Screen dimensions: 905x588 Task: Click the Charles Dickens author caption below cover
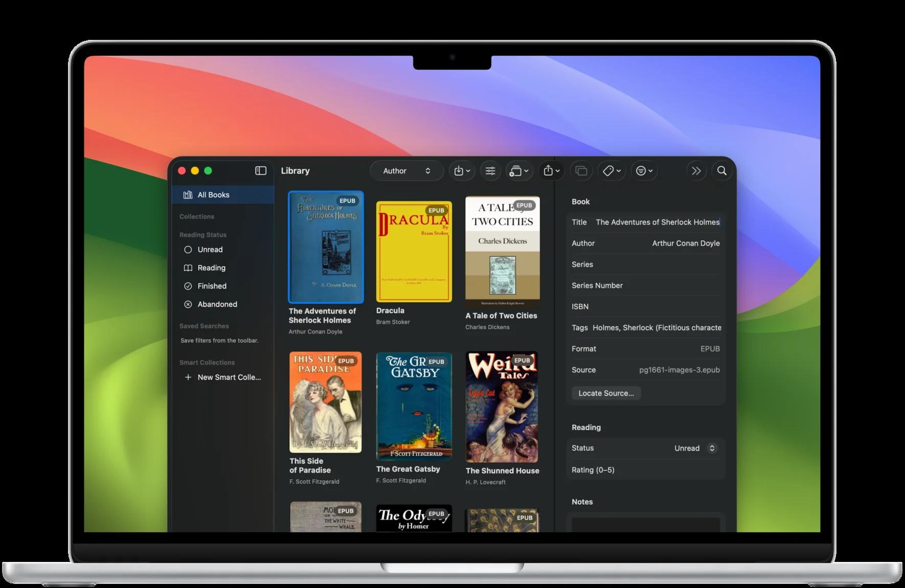487,327
